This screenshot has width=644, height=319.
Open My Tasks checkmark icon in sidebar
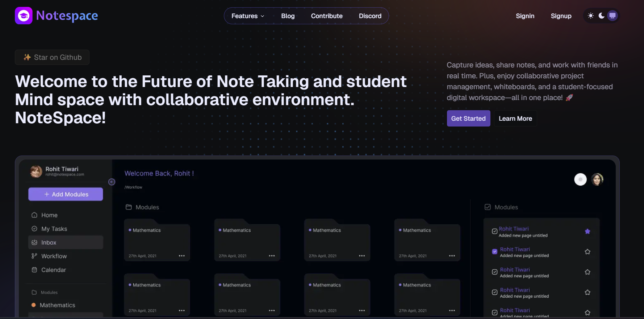34,229
